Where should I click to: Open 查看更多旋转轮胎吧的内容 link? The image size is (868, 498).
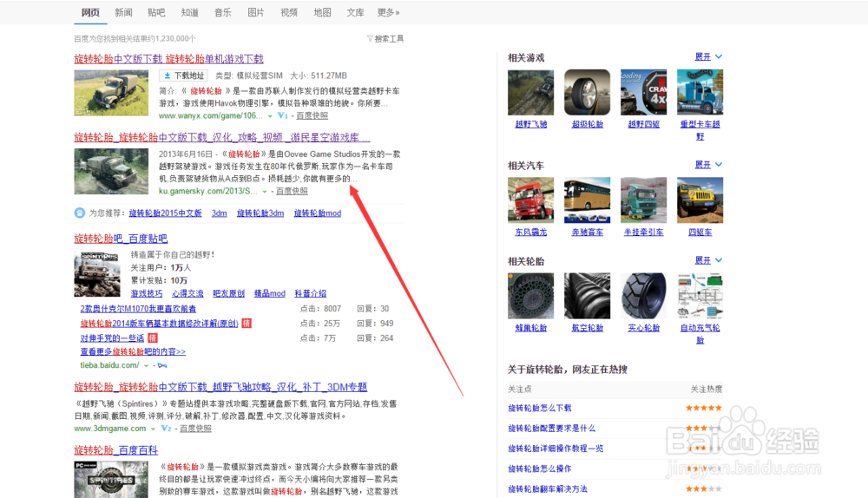click(133, 351)
